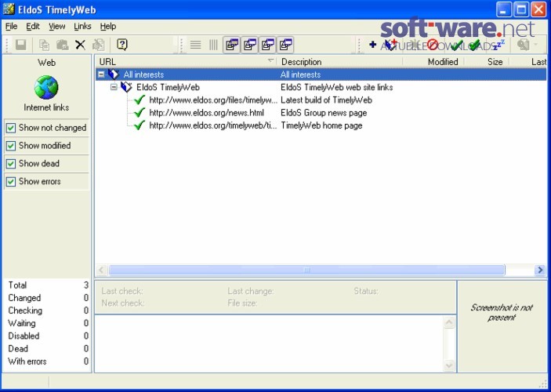This screenshot has width=551, height=392.
Task: Click the horizontal scrollbar thumb in link list
Action: 306,270
